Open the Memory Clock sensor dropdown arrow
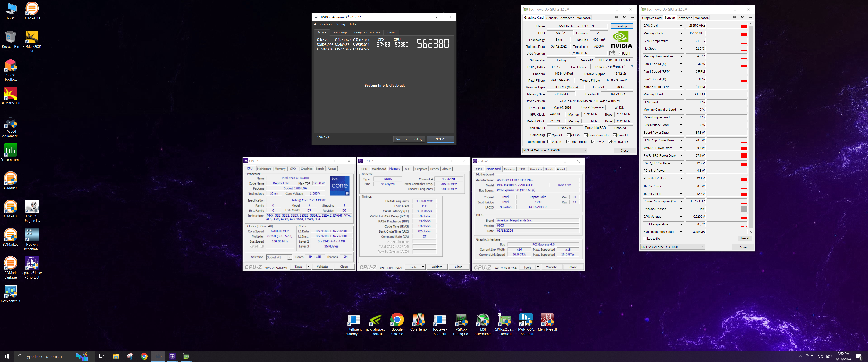The width and height of the screenshot is (868, 362). click(x=681, y=33)
